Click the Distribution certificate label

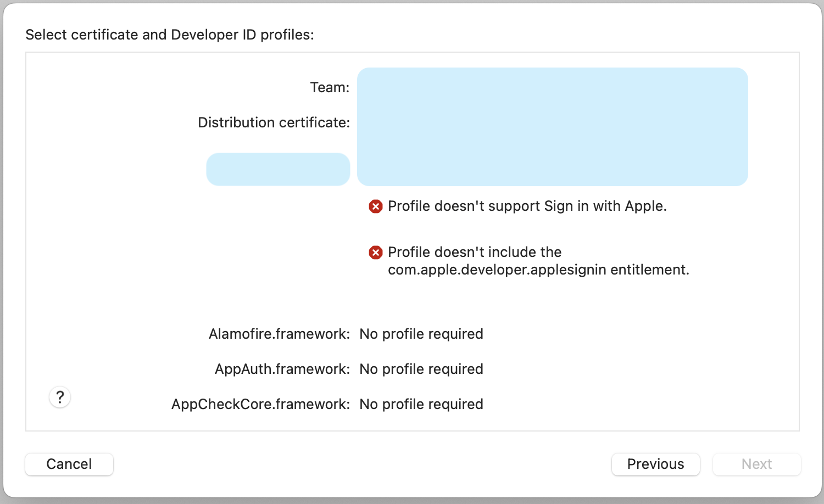coord(274,122)
